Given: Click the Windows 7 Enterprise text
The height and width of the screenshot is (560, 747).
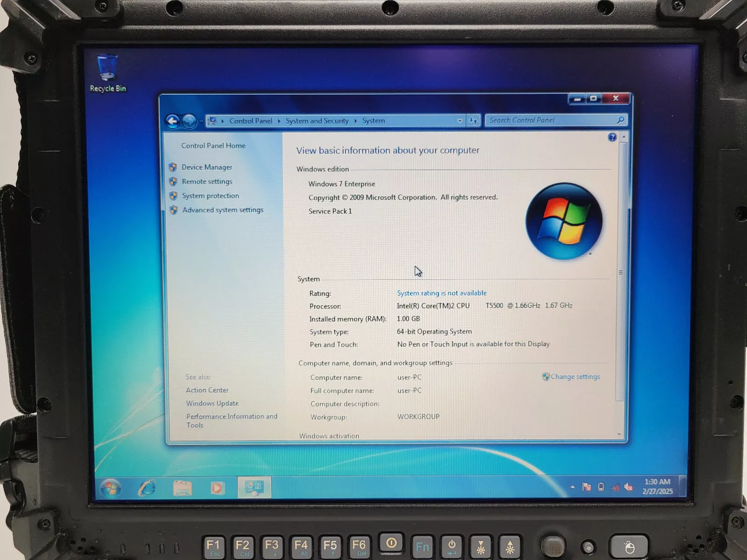Looking at the screenshot, I should [342, 184].
